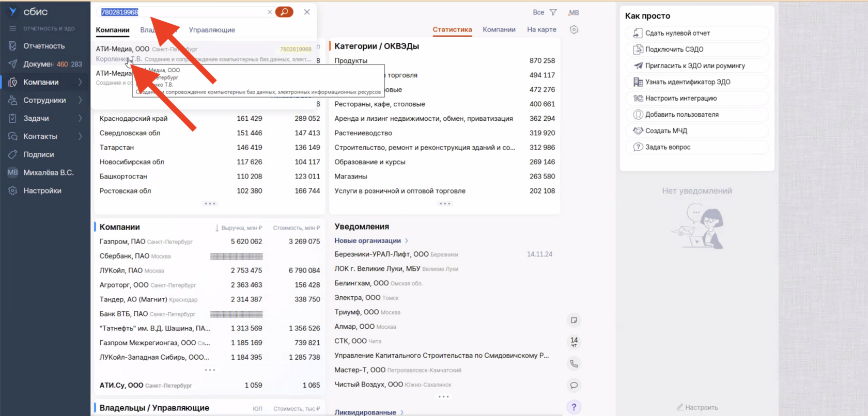Viewport: 868px width, 416px height.
Task: Click Сдать нулевой отчет button
Action: (x=677, y=33)
